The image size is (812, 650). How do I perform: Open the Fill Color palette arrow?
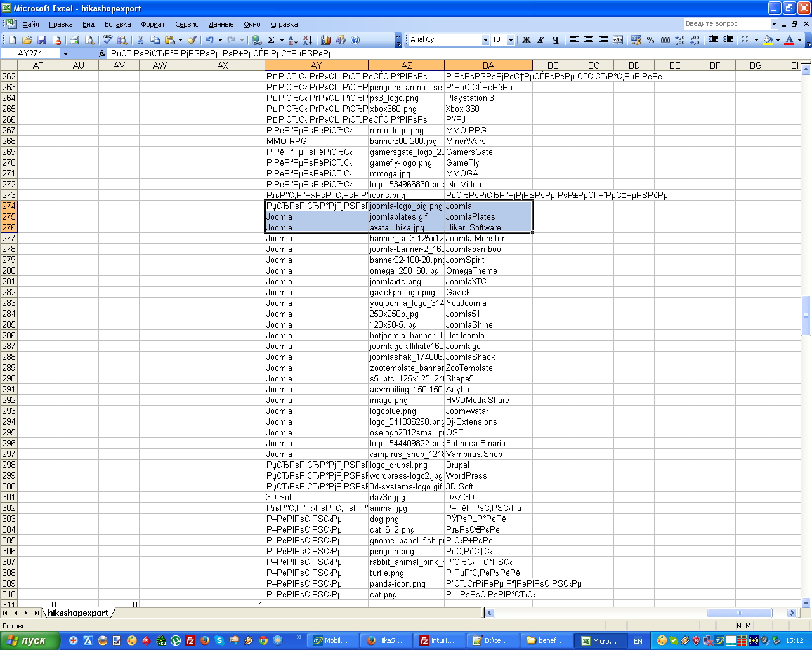[778, 40]
